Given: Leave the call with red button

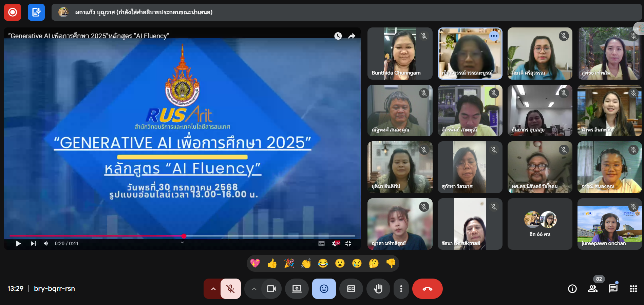Looking at the screenshot, I should [428, 289].
